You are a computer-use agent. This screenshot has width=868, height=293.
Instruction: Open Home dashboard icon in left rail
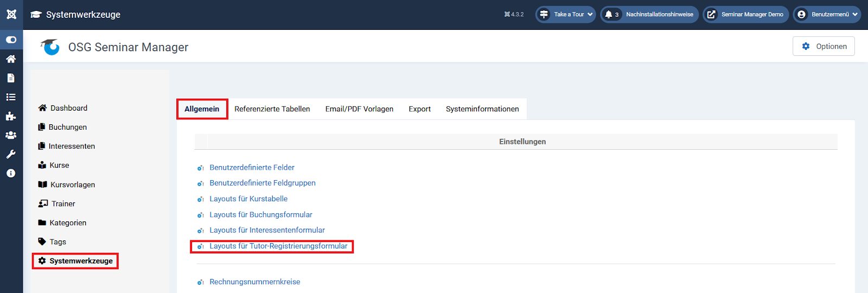(11, 59)
